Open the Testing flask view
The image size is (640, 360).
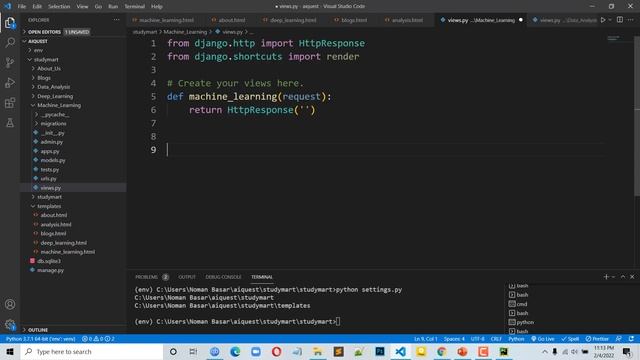(x=10, y=122)
